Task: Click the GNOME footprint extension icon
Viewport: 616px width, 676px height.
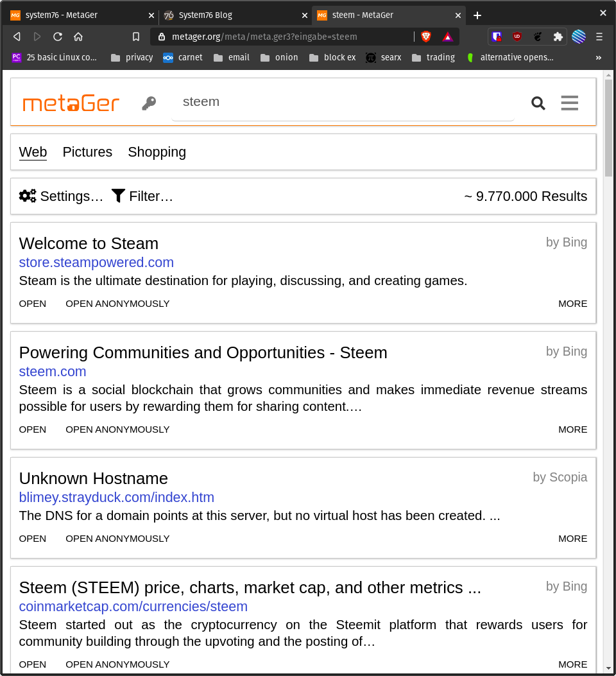Action: click(x=538, y=37)
